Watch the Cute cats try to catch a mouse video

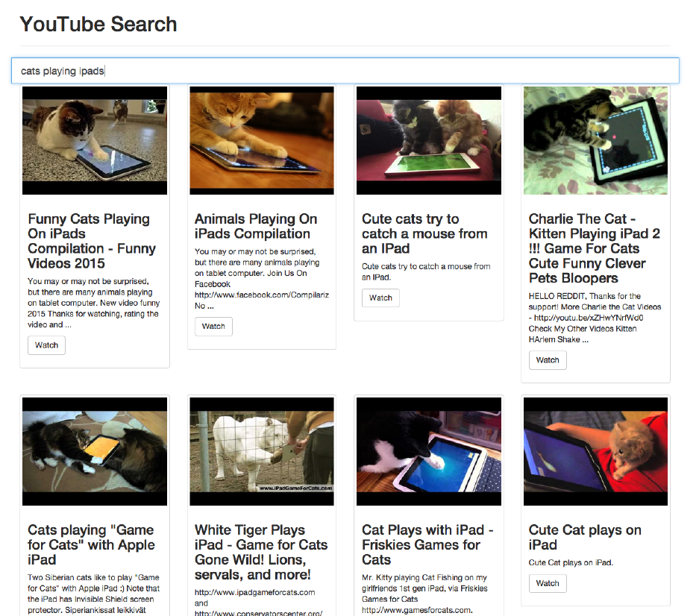[x=380, y=298]
